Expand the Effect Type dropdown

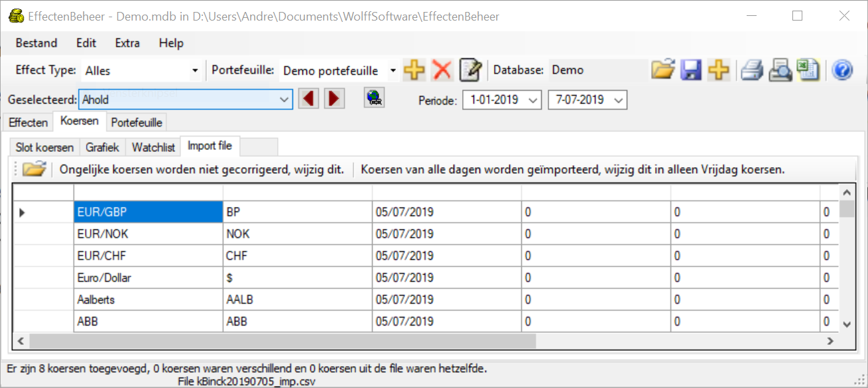[194, 70]
